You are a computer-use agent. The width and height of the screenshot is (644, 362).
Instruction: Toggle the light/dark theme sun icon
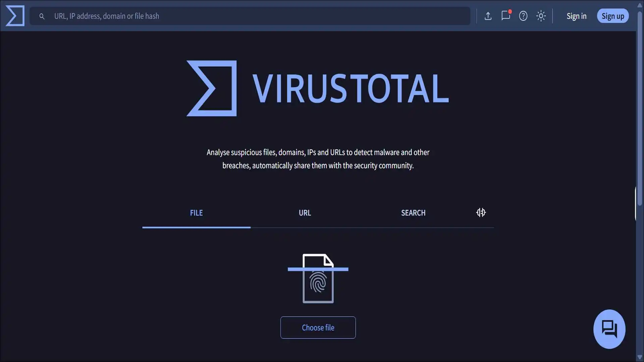(541, 16)
